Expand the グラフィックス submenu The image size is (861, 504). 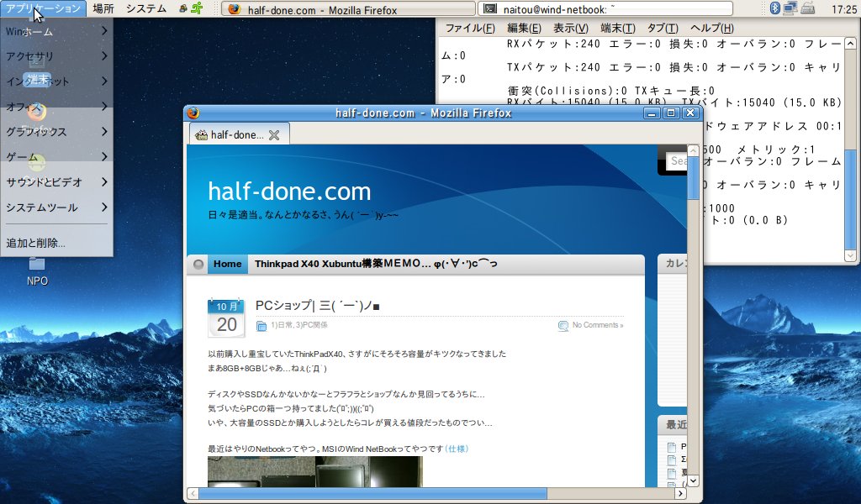coord(56,132)
